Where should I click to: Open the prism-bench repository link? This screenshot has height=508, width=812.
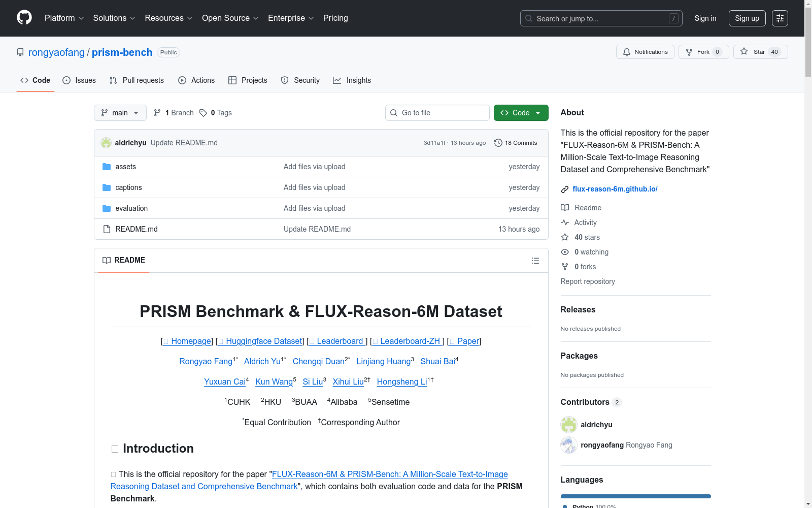[122, 52]
